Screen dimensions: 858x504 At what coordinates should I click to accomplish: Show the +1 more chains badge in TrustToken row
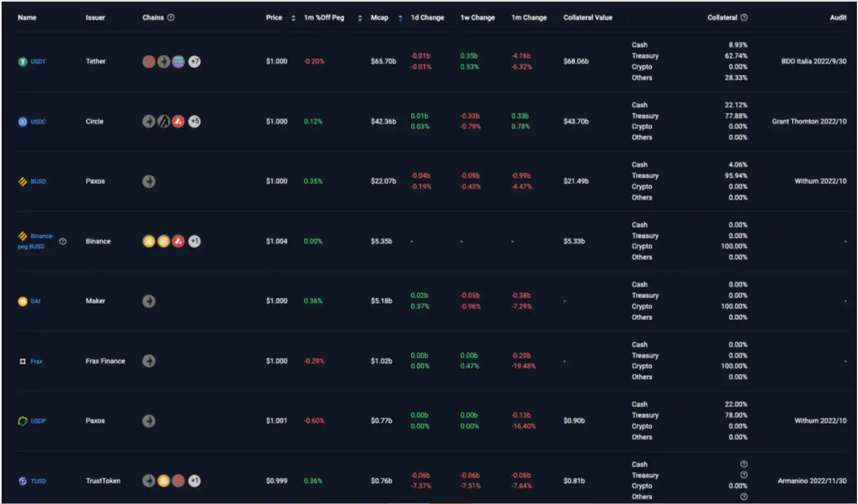194,481
